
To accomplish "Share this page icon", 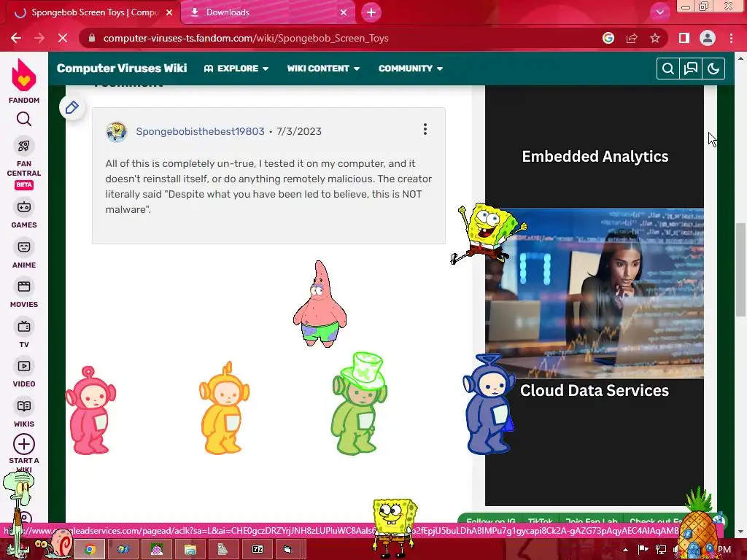I will tap(632, 38).
